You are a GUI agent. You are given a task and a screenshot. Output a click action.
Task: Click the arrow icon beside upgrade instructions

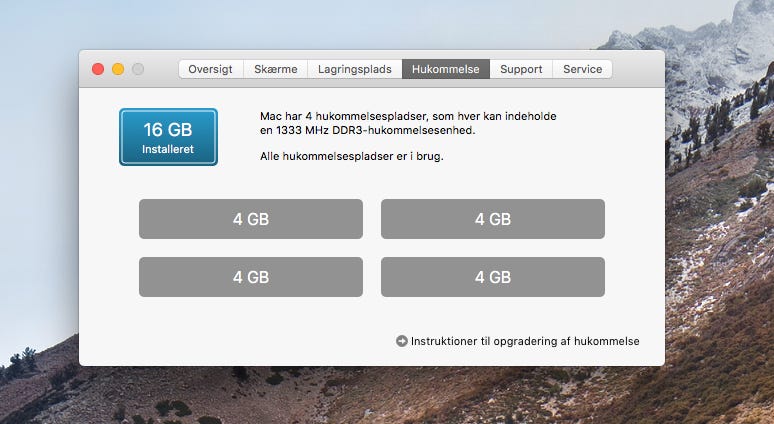tap(402, 341)
